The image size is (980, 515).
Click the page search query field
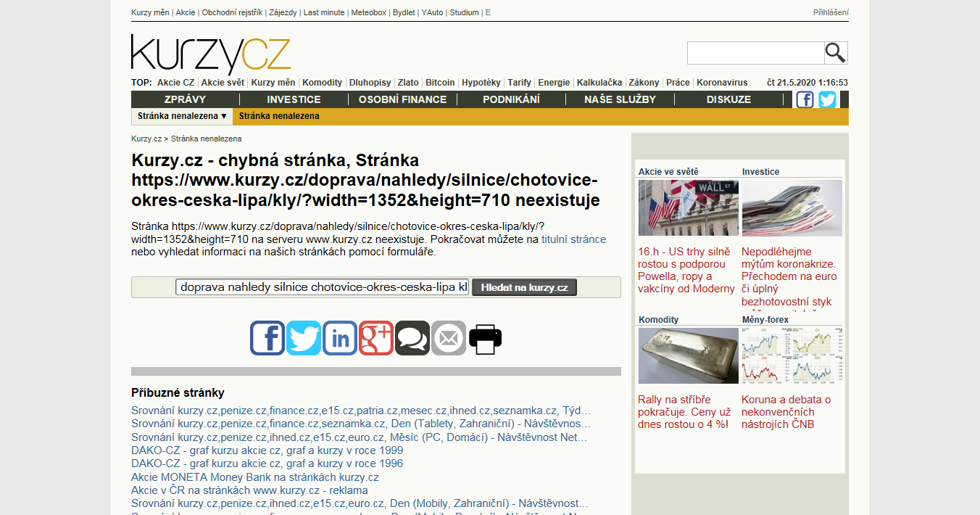[x=323, y=287]
